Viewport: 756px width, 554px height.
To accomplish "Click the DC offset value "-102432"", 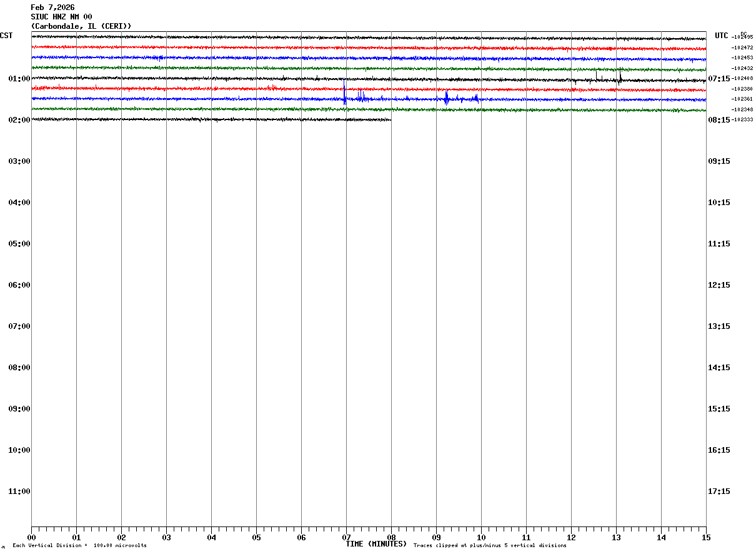I will (x=742, y=68).
